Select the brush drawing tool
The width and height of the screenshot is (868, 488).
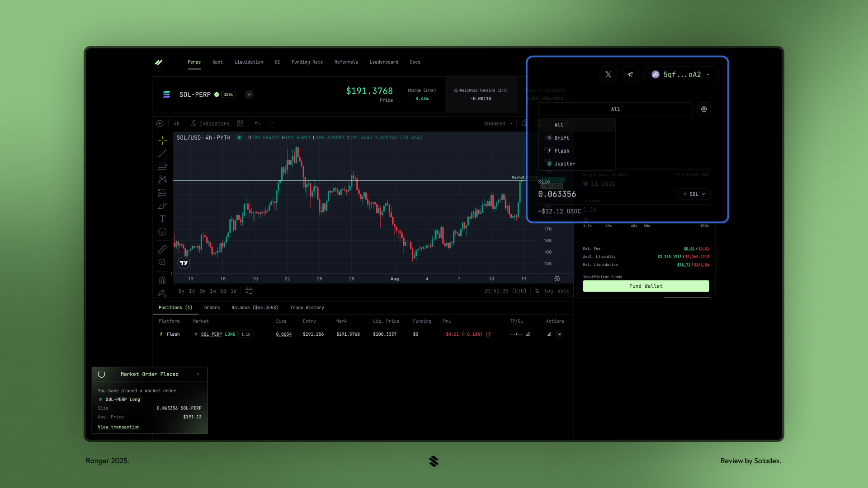tap(162, 206)
